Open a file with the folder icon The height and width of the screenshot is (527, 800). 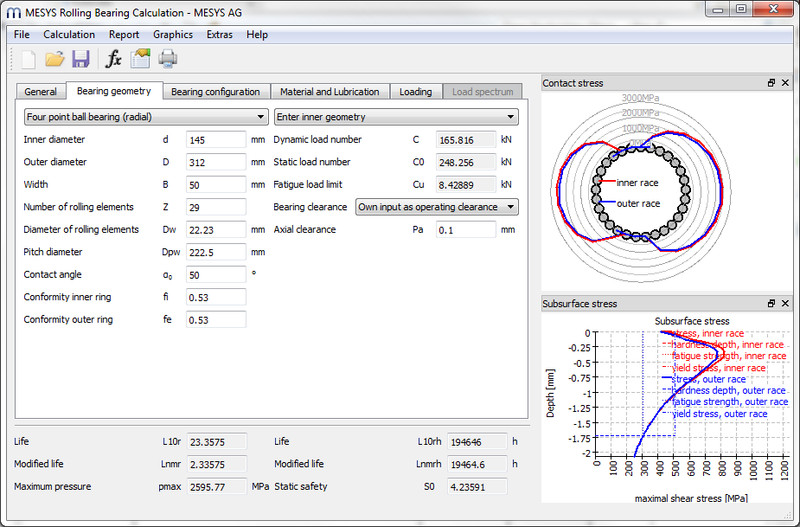click(x=54, y=59)
